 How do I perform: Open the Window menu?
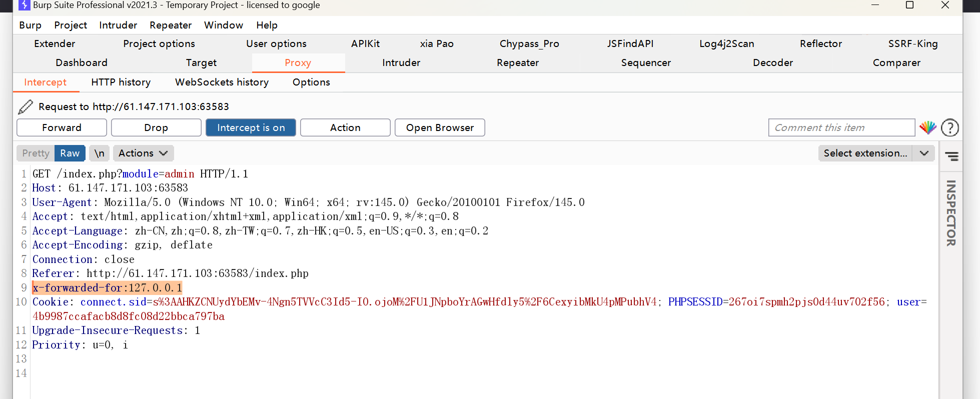pos(224,25)
